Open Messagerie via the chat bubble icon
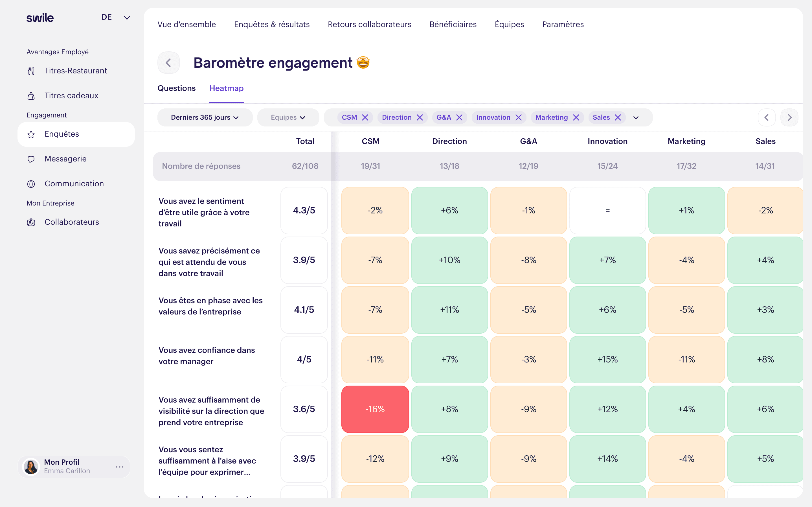Image resolution: width=812 pixels, height=507 pixels. [x=31, y=159]
